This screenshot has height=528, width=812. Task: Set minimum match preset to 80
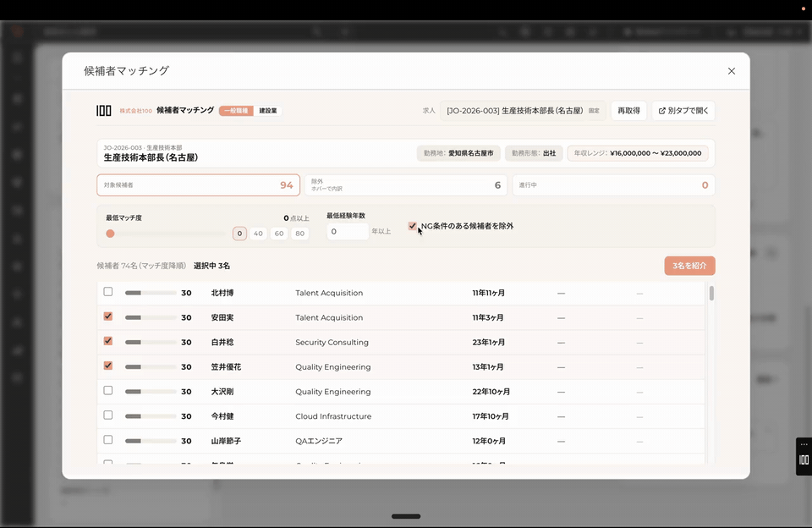tap(299, 234)
